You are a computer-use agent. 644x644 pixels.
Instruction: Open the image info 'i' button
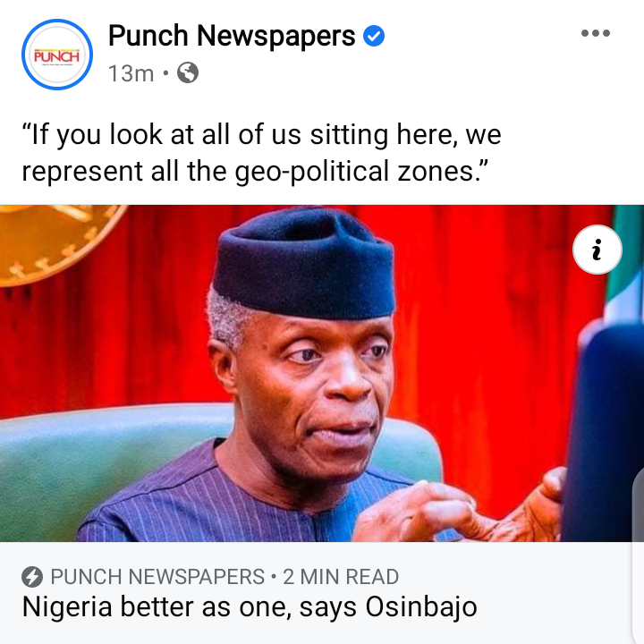click(x=597, y=250)
